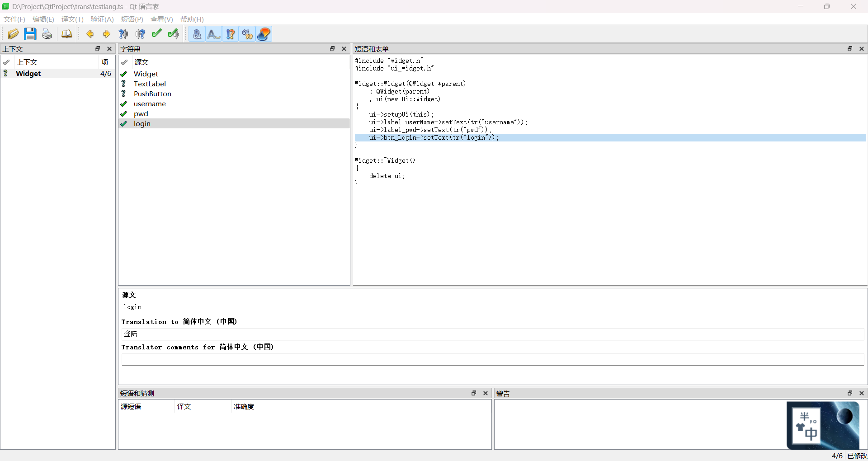
Task: Click the label_pwd setText code line
Action: point(429,130)
